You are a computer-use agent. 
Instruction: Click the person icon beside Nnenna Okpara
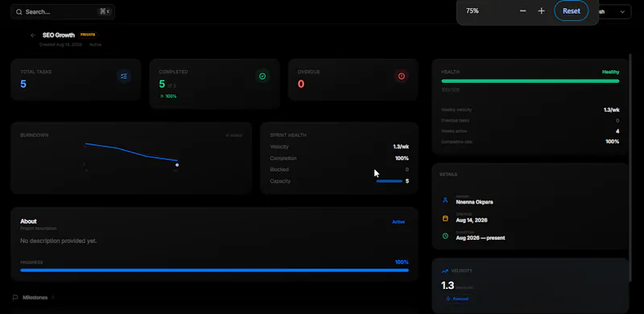point(445,200)
